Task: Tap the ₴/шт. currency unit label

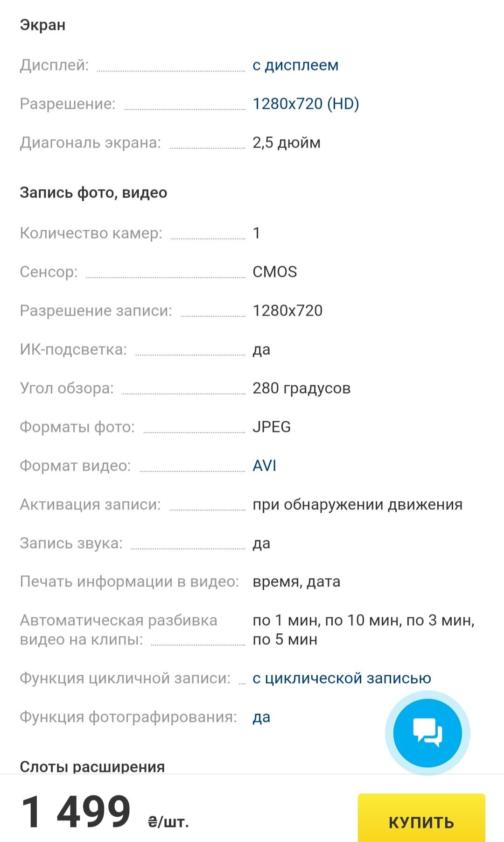Action: pos(168,821)
